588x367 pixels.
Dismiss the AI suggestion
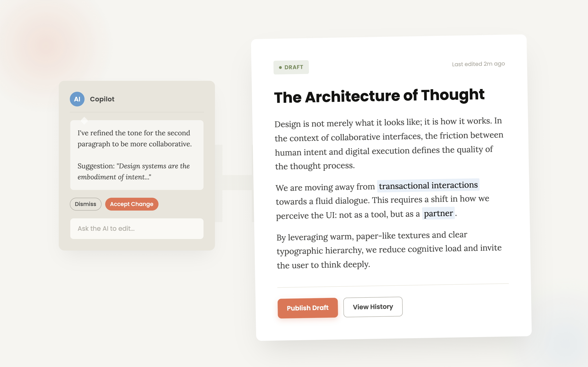pos(85,204)
